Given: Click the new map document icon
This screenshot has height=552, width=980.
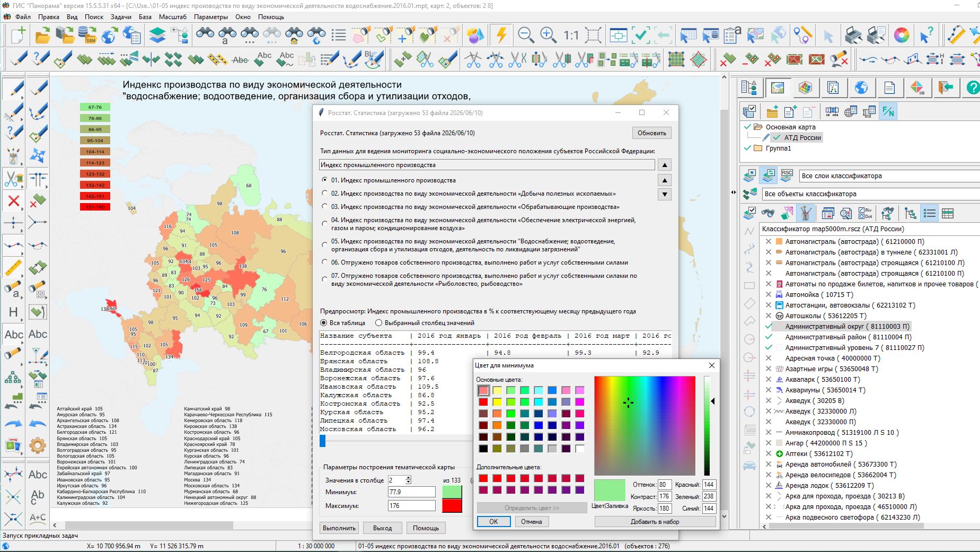Looking at the screenshot, I should pyautogui.click(x=18, y=36).
